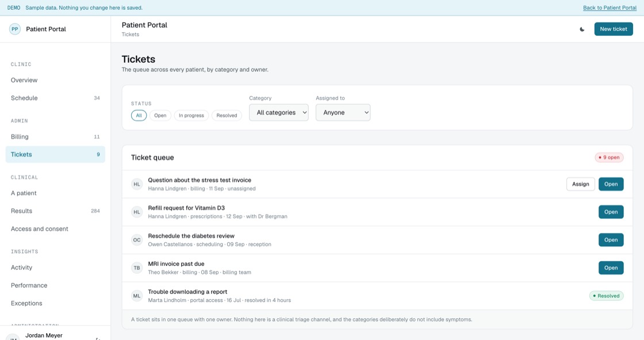This screenshot has width=644, height=340.
Task: Toggle dark mode with the moon icon
Action: 582,29
